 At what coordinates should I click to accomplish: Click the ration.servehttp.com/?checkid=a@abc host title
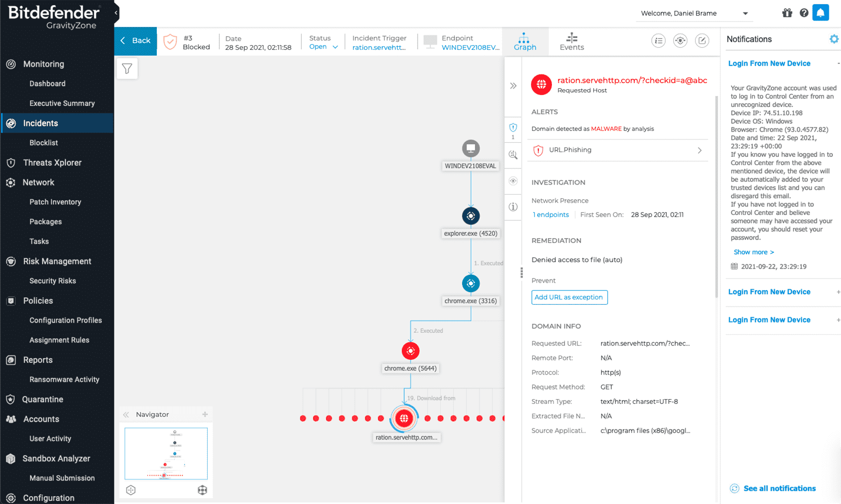[632, 80]
